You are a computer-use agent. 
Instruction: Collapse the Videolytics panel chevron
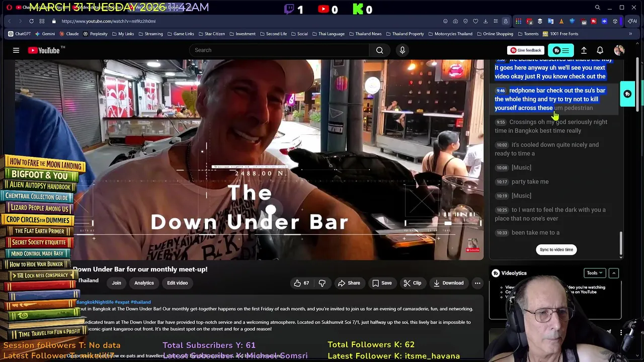tap(614, 273)
